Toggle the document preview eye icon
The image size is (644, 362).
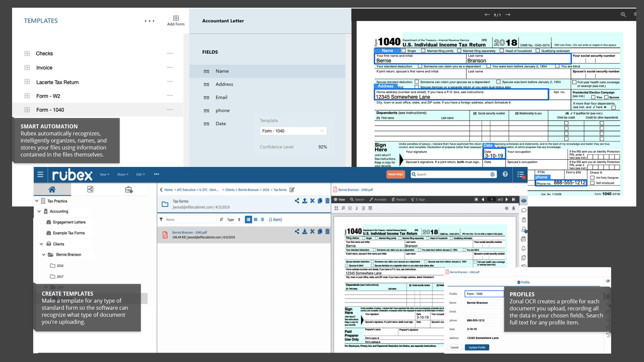(524, 201)
